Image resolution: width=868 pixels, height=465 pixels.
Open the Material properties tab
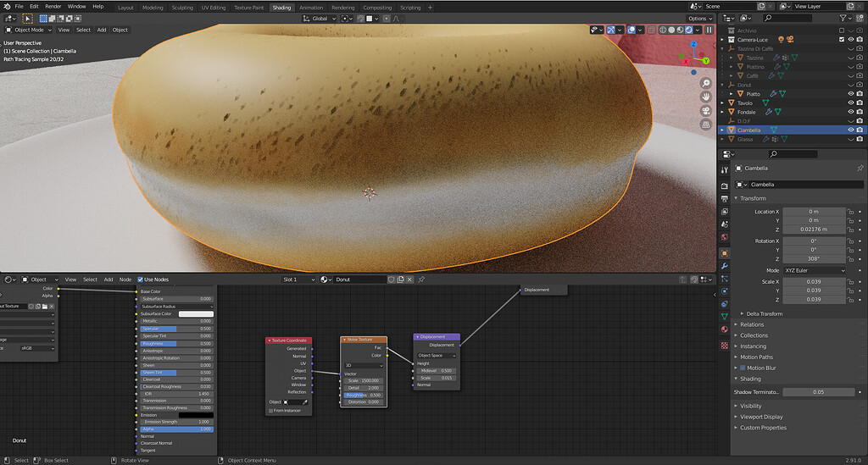(x=724, y=329)
